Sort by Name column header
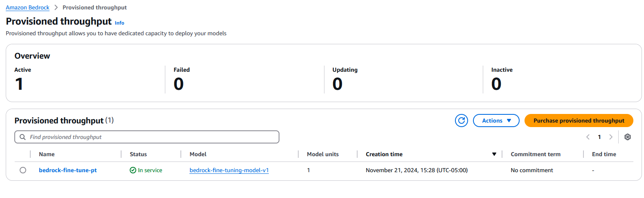This screenshot has width=644, height=198. click(x=47, y=154)
